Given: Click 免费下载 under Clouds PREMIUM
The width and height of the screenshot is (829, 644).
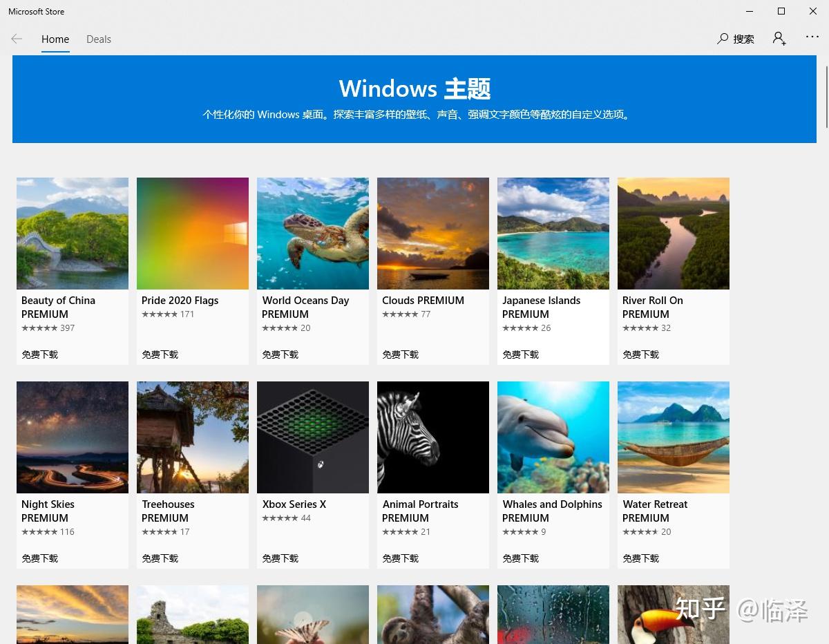Looking at the screenshot, I should coord(401,354).
